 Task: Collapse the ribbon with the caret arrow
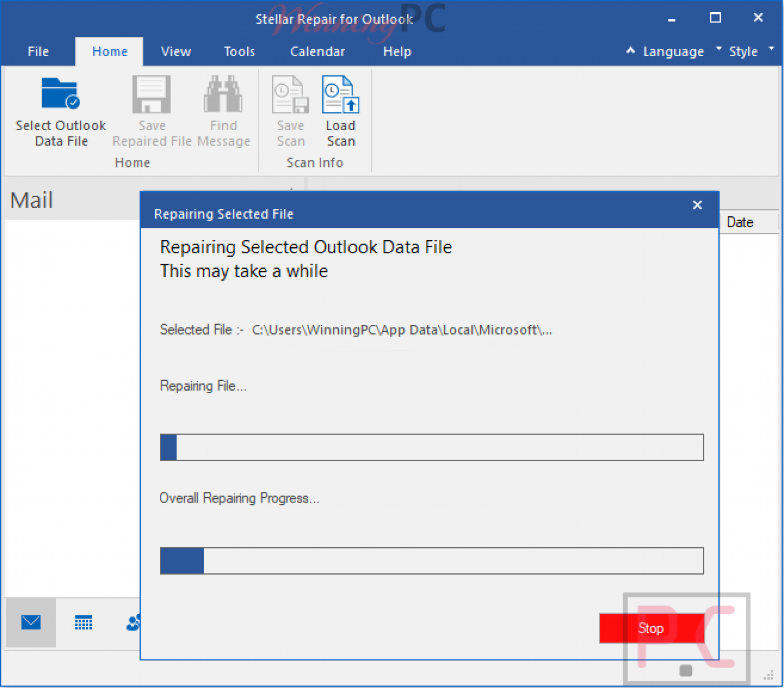click(631, 50)
